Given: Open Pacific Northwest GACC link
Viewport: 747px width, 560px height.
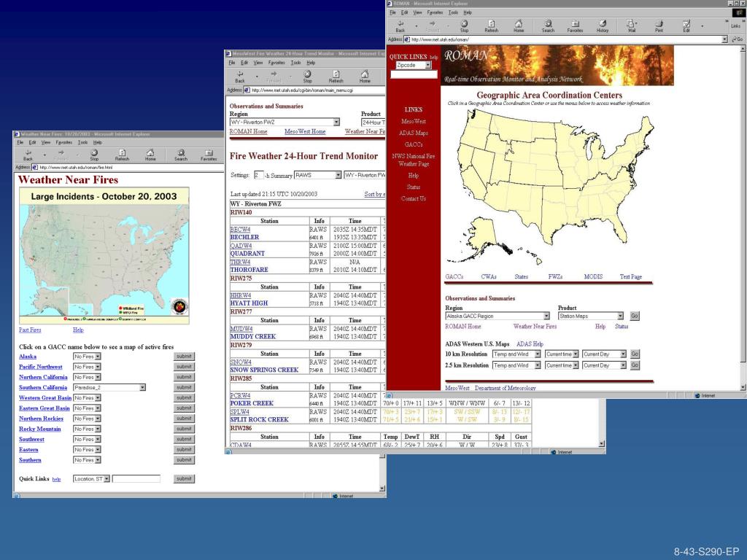Looking at the screenshot, I should click(x=41, y=367).
